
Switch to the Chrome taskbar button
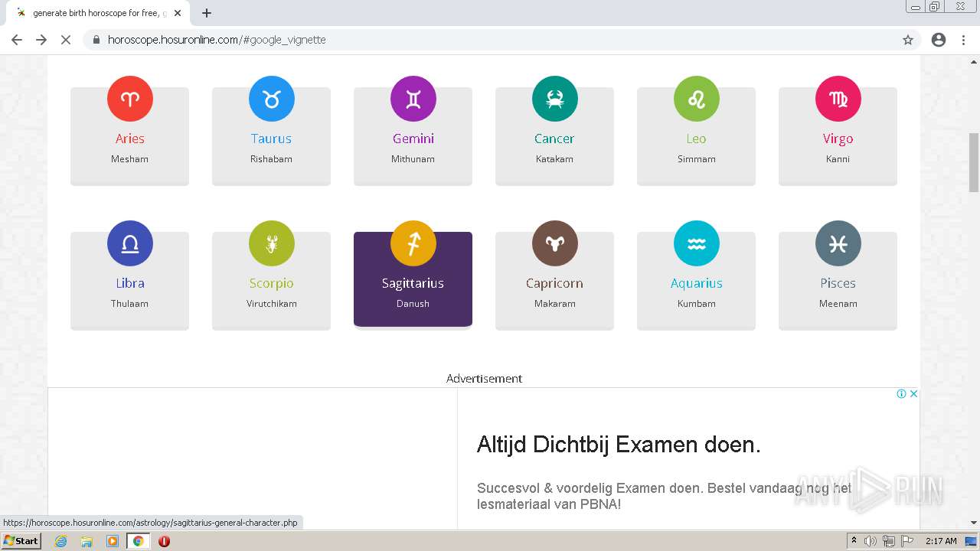139,541
